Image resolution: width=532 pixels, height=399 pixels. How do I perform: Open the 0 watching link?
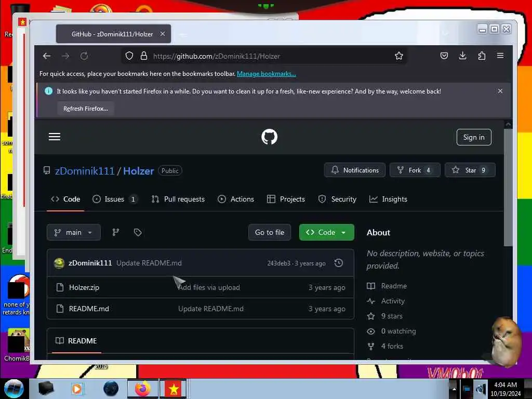tap(392, 331)
